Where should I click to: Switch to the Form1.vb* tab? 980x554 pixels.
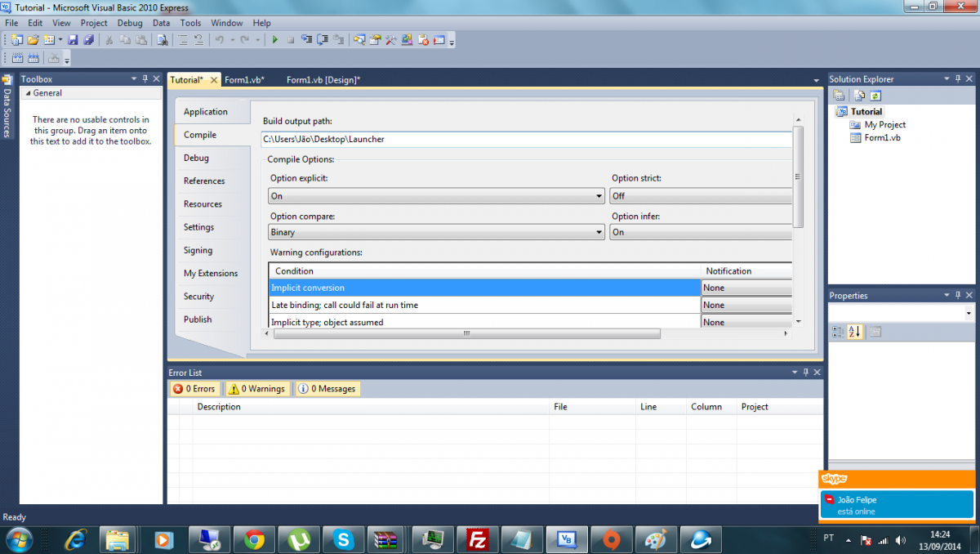244,80
